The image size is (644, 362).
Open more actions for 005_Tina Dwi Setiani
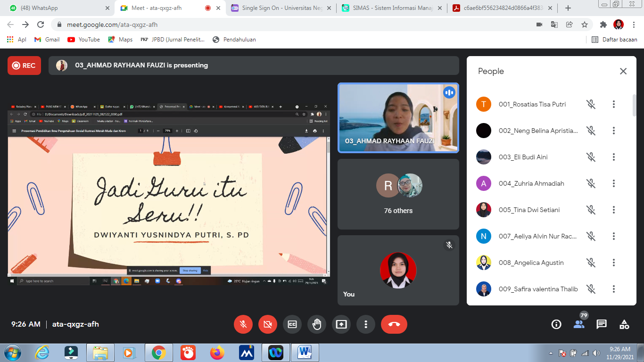pos(613,210)
